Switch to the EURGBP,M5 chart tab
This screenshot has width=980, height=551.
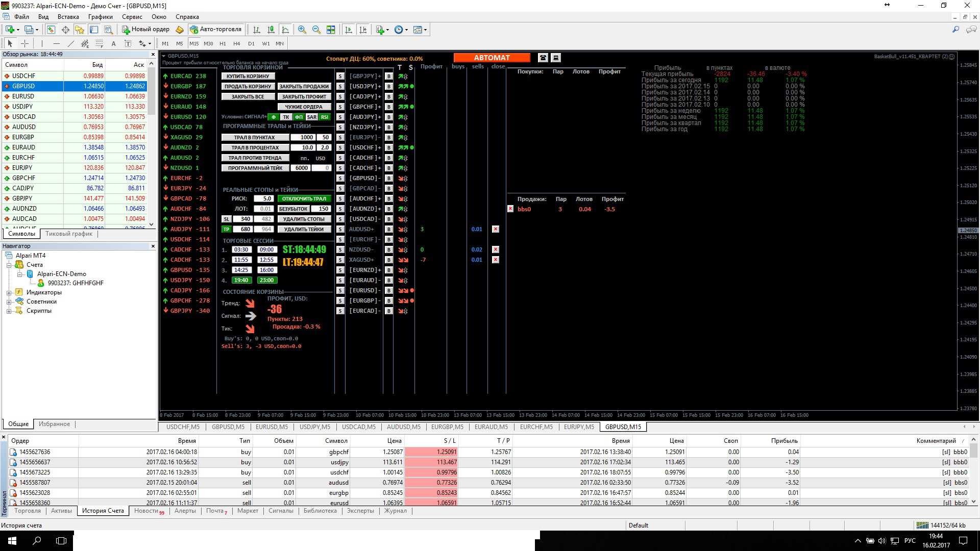[x=447, y=427]
